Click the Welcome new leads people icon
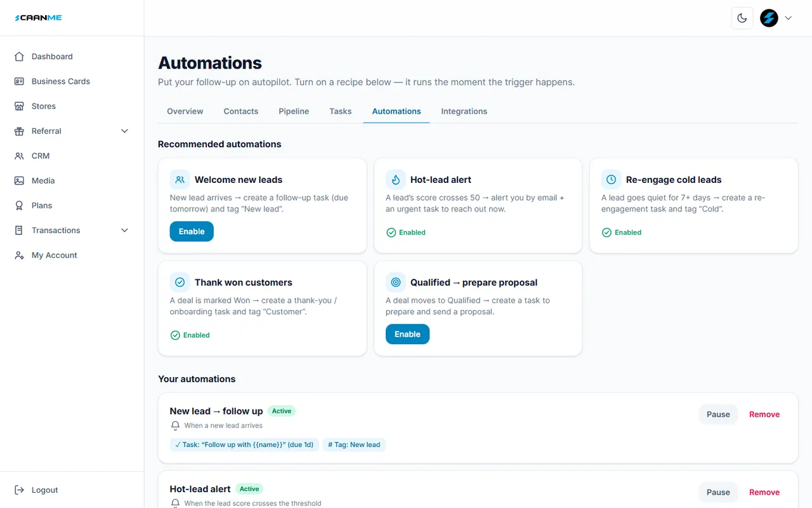The height and width of the screenshot is (508, 812). (180, 180)
